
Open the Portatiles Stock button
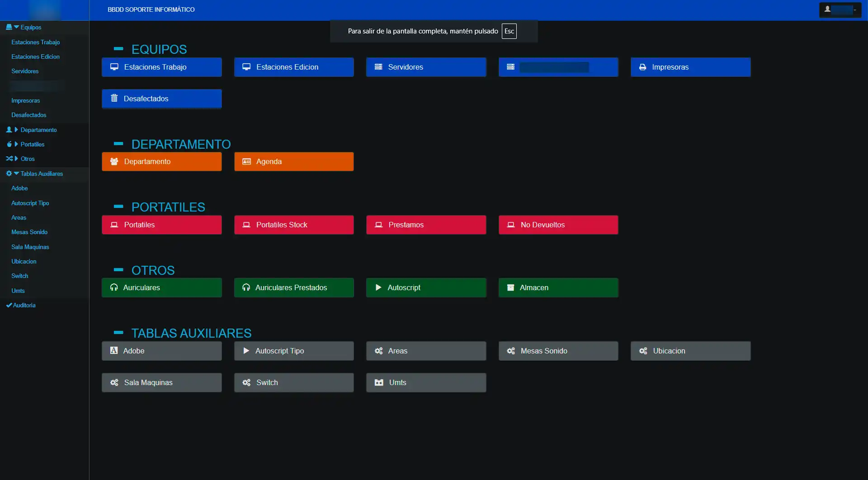(294, 225)
